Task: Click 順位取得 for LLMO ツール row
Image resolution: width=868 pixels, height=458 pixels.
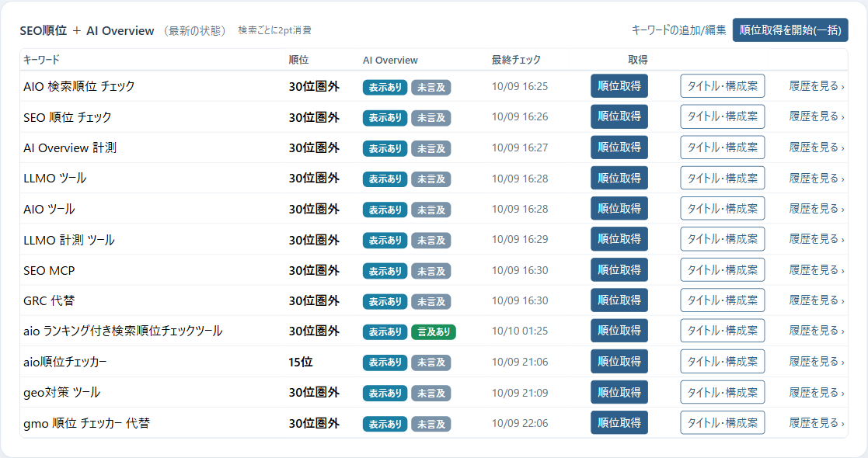Action: coord(619,178)
